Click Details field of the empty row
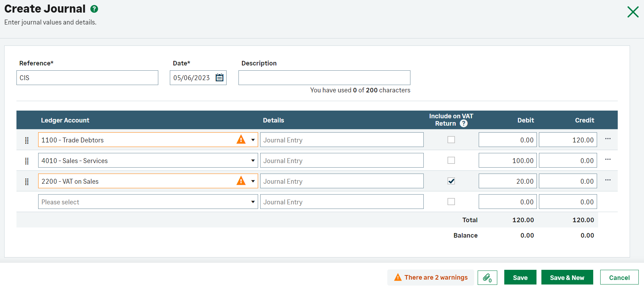644x288 pixels. tap(342, 202)
